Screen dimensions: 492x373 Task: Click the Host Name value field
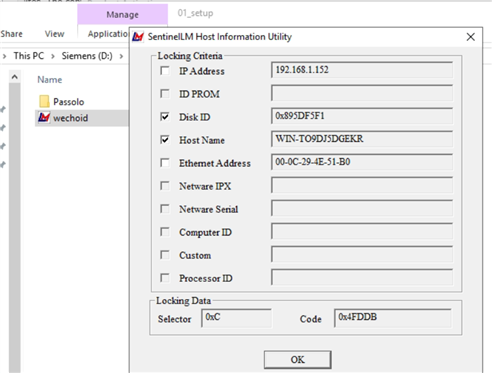pos(362,139)
